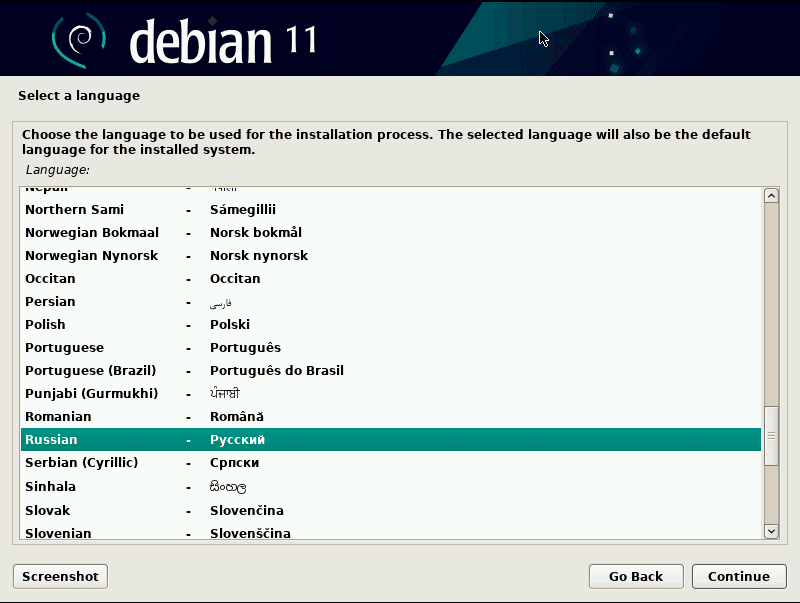Select Serbian (Cyrillic) language
Screen dimensions: 800x603
pos(391,463)
